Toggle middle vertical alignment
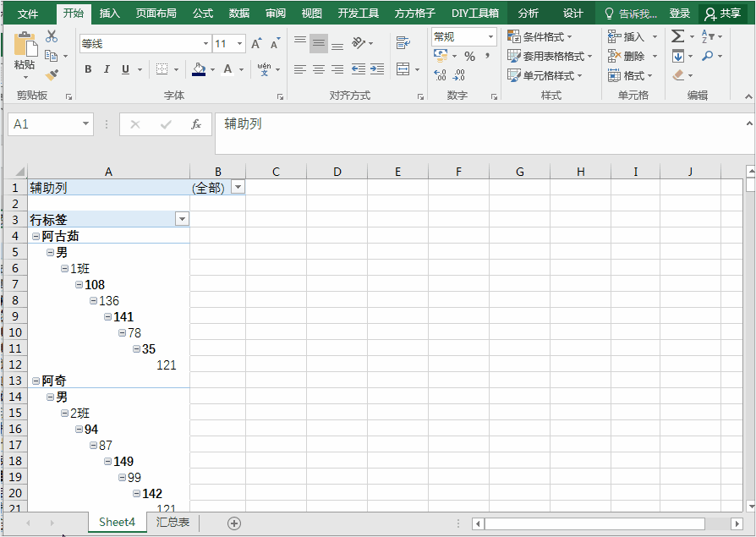This screenshot has width=756, height=537. coord(319,43)
